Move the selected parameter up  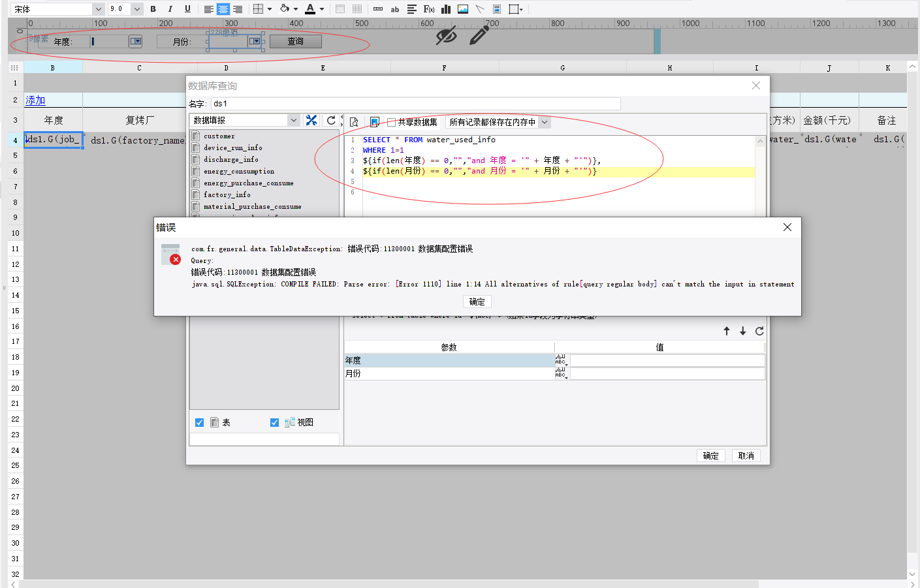point(727,331)
